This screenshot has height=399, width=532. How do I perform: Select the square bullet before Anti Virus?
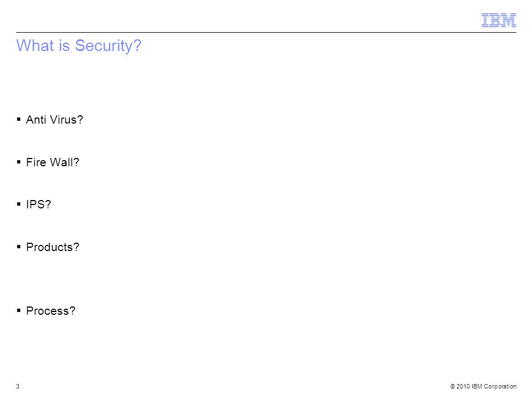point(19,120)
